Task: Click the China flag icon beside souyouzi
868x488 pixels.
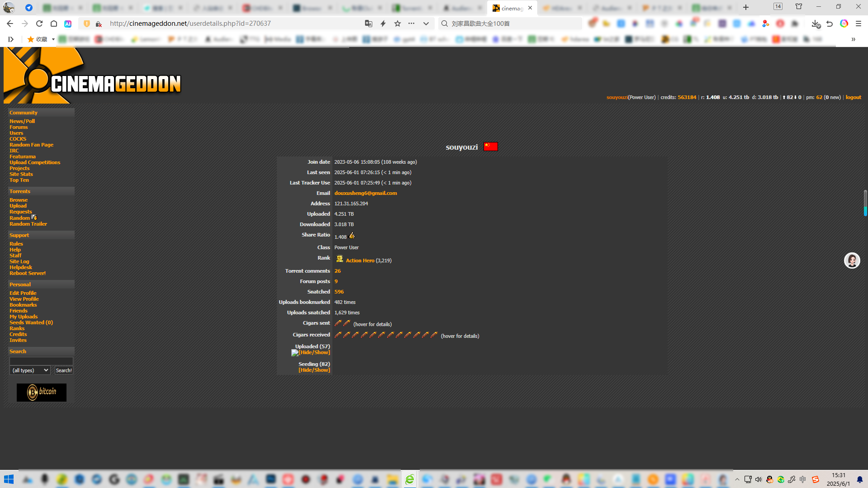Action: 490,147
